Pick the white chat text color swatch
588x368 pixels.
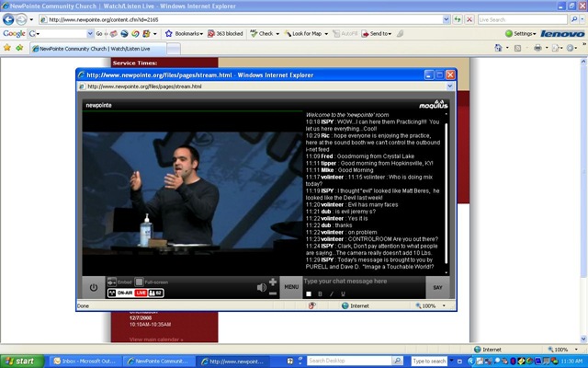point(309,294)
